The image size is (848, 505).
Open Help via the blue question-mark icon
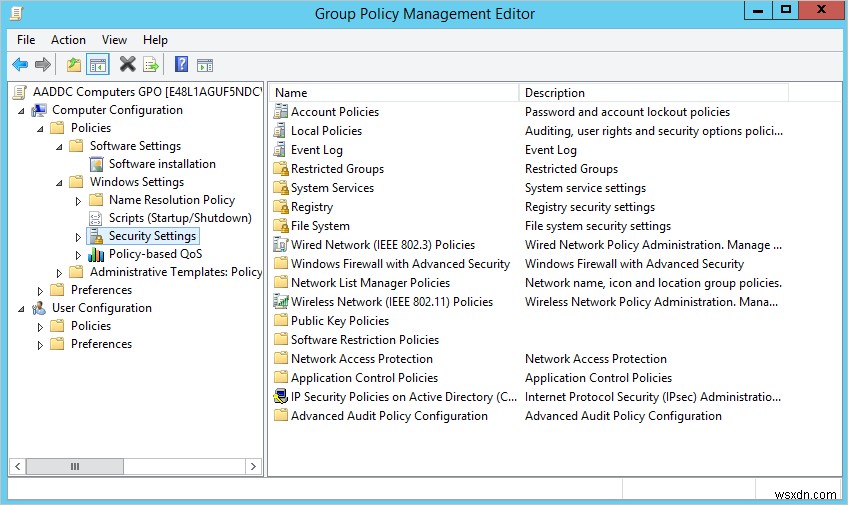[181, 65]
